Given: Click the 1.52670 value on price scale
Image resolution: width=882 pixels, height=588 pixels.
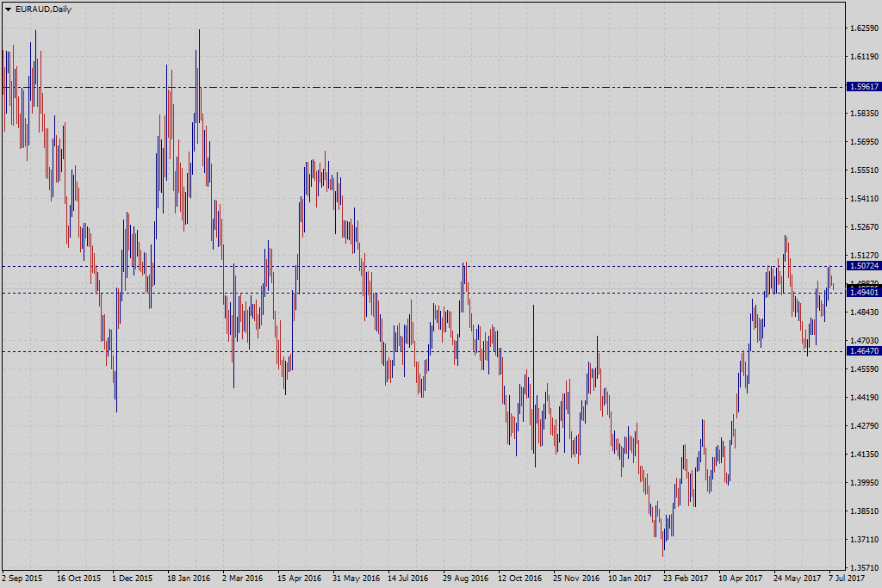Looking at the screenshot, I should tap(862, 227).
